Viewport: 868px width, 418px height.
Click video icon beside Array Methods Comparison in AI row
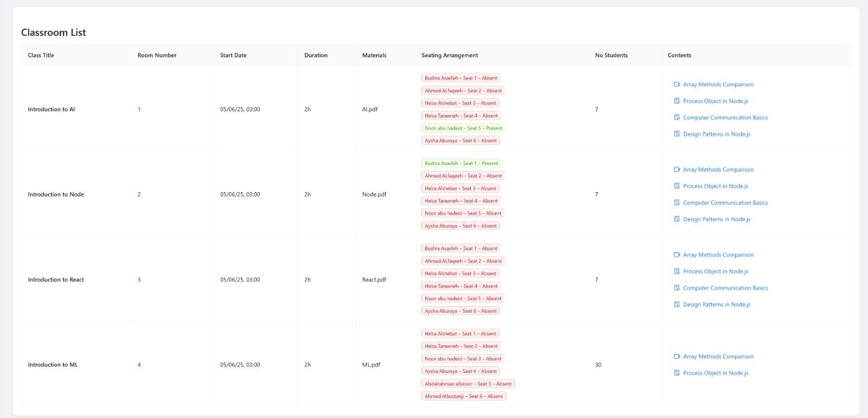click(x=676, y=85)
